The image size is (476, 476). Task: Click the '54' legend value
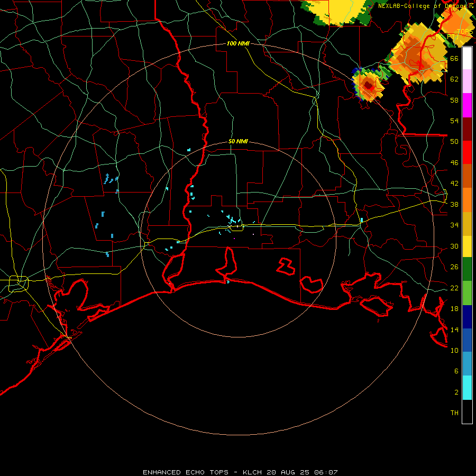coord(454,121)
